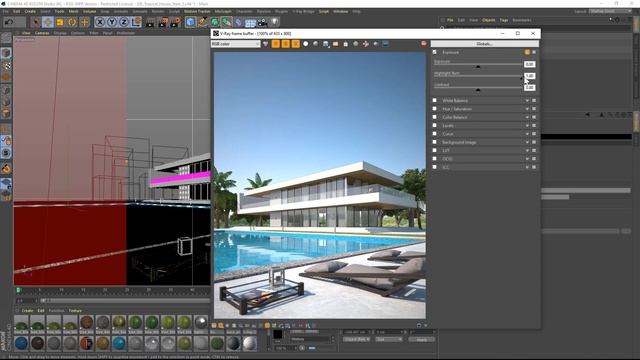Click the red stop render icon

click(x=424, y=44)
